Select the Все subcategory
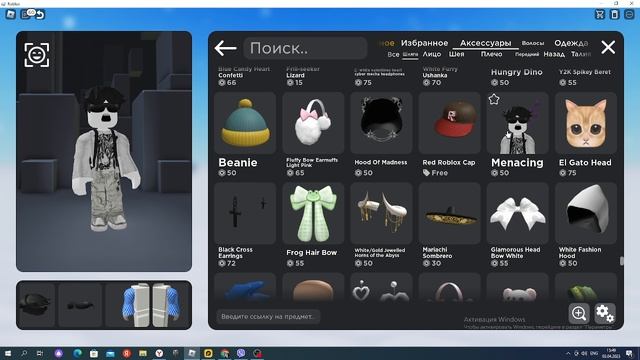 393,54
